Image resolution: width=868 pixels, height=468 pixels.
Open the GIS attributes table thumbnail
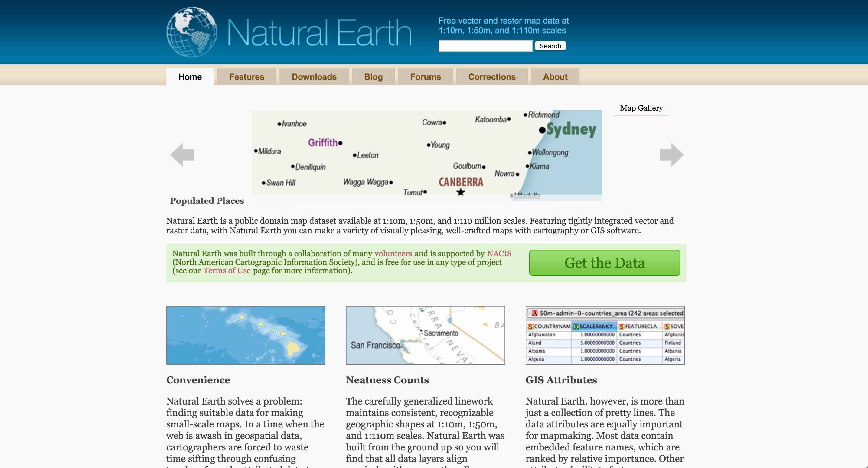pos(605,335)
